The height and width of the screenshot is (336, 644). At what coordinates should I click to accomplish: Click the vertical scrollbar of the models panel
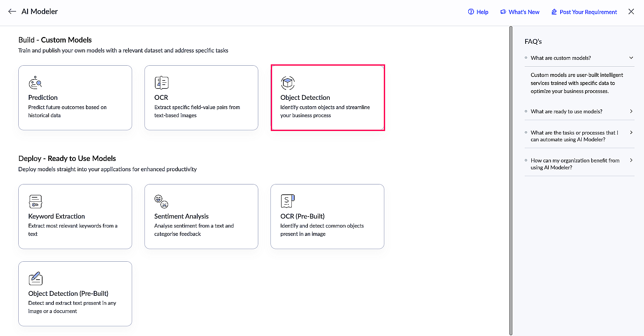(x=511, y=180)
